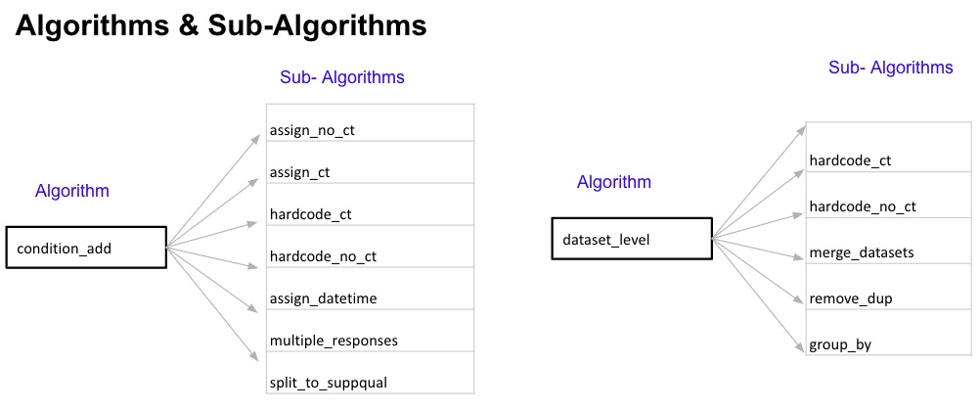Click hardcode_ct under condition_add's sub-algorithms
The width and height of the screenshot is (980, 411).
click(x=370, y=214)
